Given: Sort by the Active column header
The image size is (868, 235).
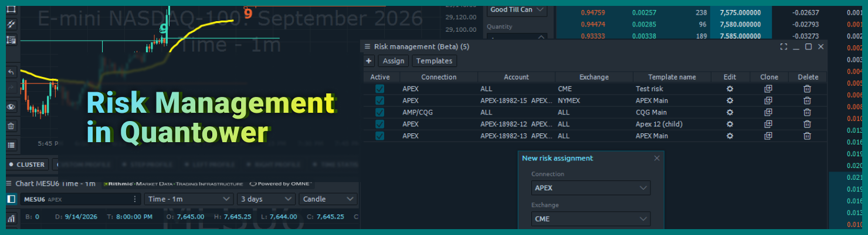Looking at the screenshot, I should 380,77.
